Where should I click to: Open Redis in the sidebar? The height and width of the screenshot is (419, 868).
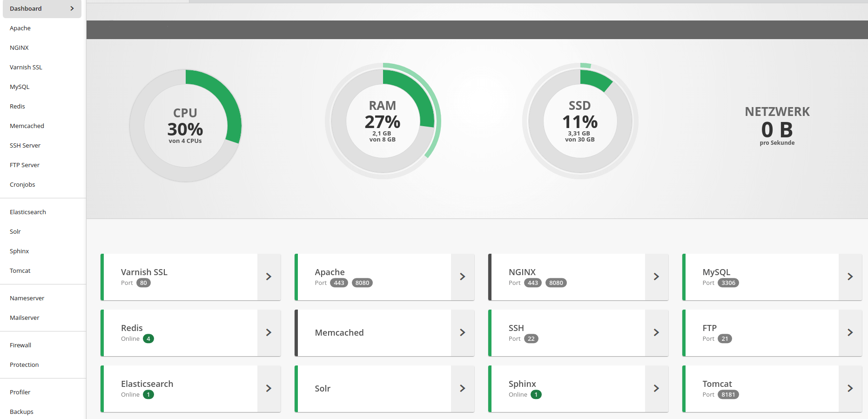click(x=17, y=106)
